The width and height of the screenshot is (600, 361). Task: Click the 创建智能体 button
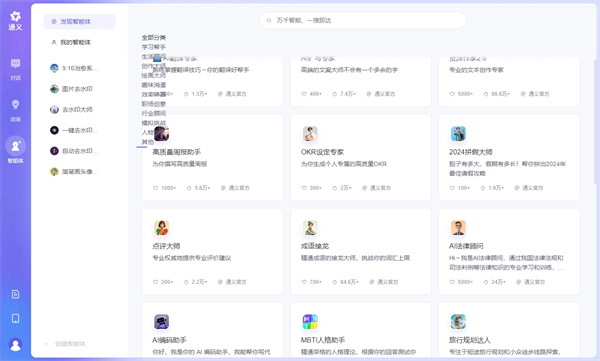pos(66,344)
